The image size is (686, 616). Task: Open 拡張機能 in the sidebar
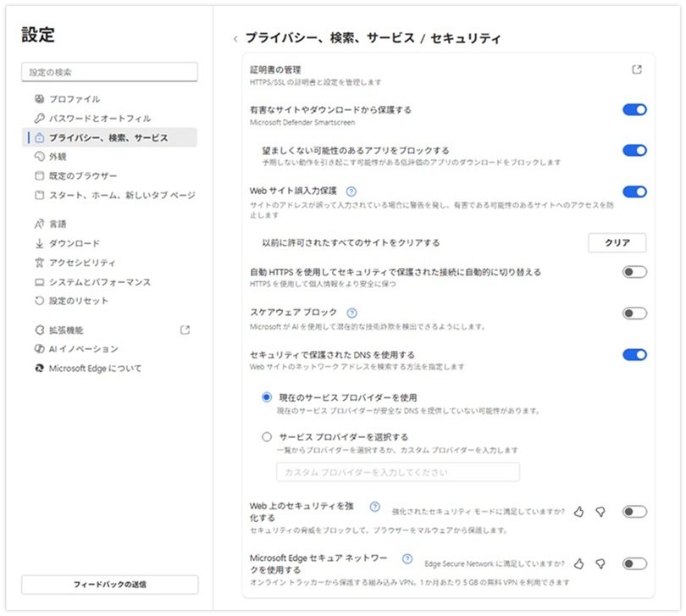66,330
